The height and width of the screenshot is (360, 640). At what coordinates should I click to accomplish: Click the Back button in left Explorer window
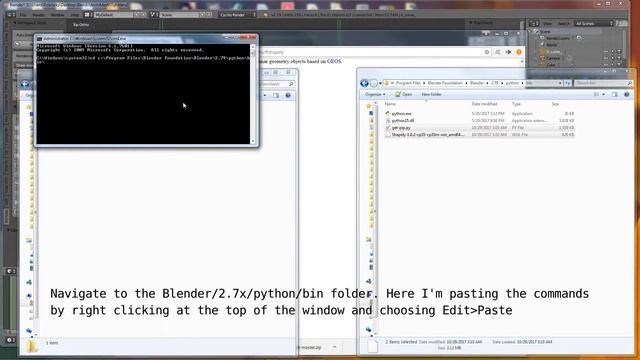point(25,84)
